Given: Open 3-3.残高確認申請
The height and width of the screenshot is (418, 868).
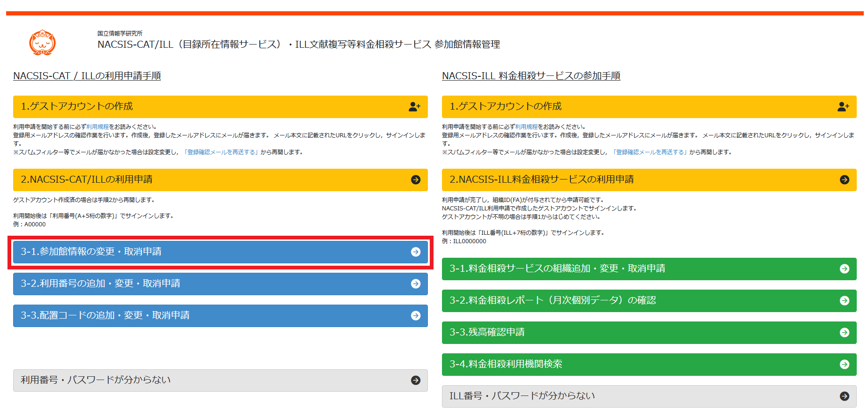Looking at the screenshot, I should (649, 333).
